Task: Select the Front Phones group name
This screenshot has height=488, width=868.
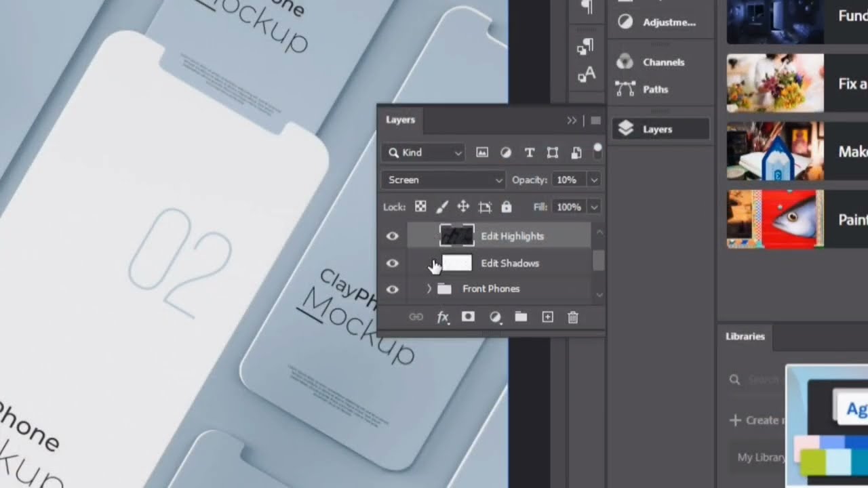Action: tap(491, 289)
